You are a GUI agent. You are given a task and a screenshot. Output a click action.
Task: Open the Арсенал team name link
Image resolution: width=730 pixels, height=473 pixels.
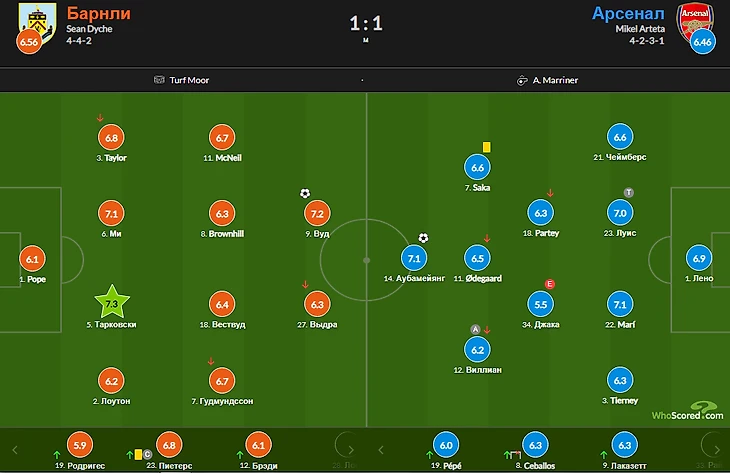point(627,14)
